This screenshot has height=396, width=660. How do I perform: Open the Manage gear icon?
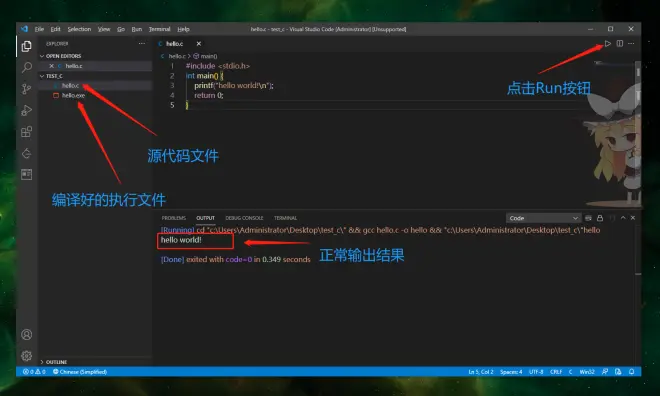coord(27,356)
